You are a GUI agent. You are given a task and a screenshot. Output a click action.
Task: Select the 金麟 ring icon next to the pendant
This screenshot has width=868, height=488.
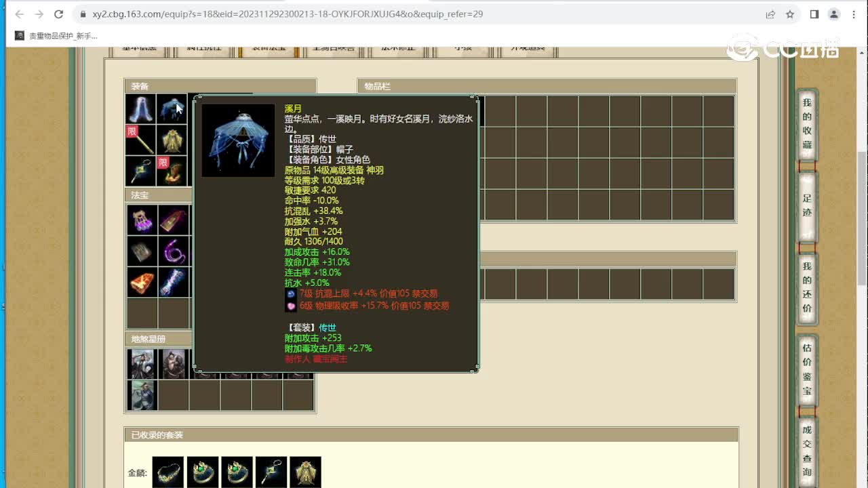(237, 472)
